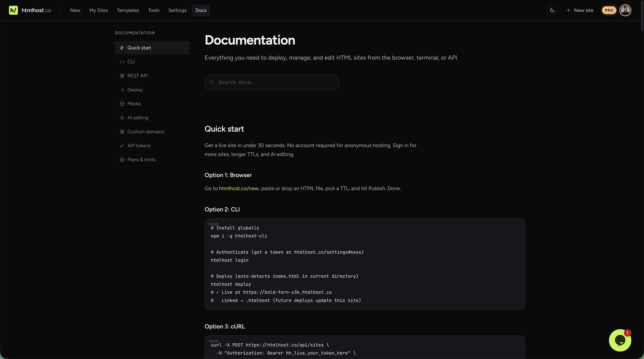Click the image icon beside Media
The image size is (644, 359).
(122, 104)
